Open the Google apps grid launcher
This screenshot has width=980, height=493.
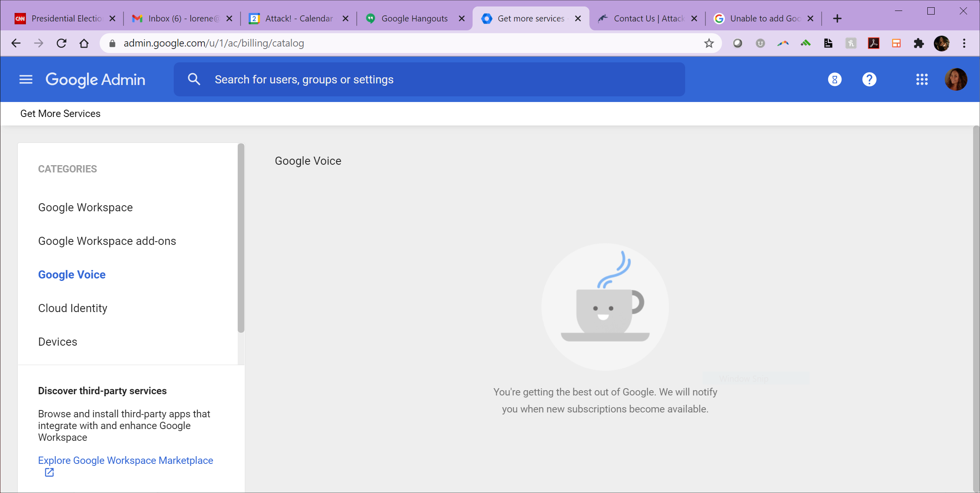click(x=922, y=79)
